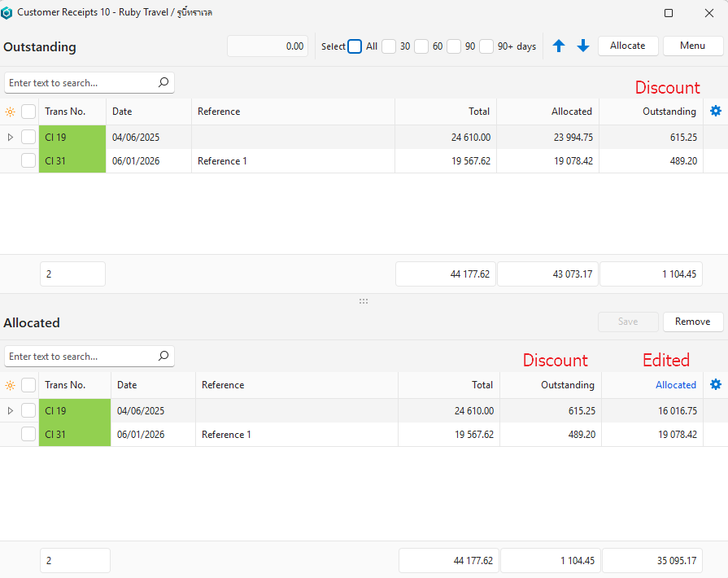Image resolution: width=728 pixels, height=578 pixels.
Task: Expand CI 19 row in Outstanding grid
Action: [10, 138]
